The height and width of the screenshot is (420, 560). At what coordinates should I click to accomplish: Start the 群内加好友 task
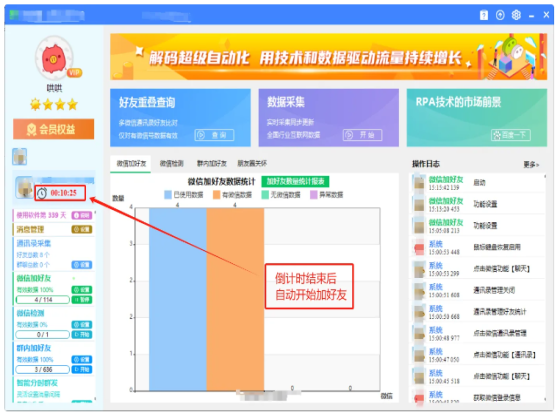tap(82, 369)
